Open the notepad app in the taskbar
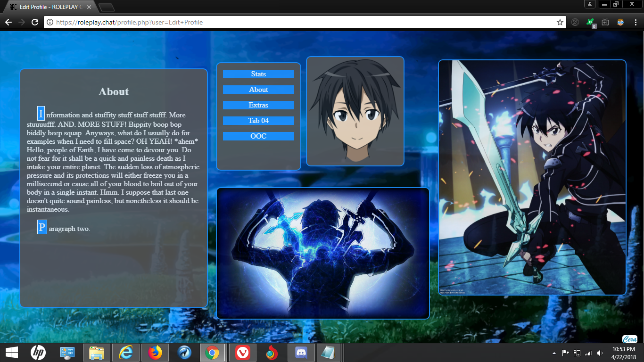644x362 pixels. pos(329,353)
